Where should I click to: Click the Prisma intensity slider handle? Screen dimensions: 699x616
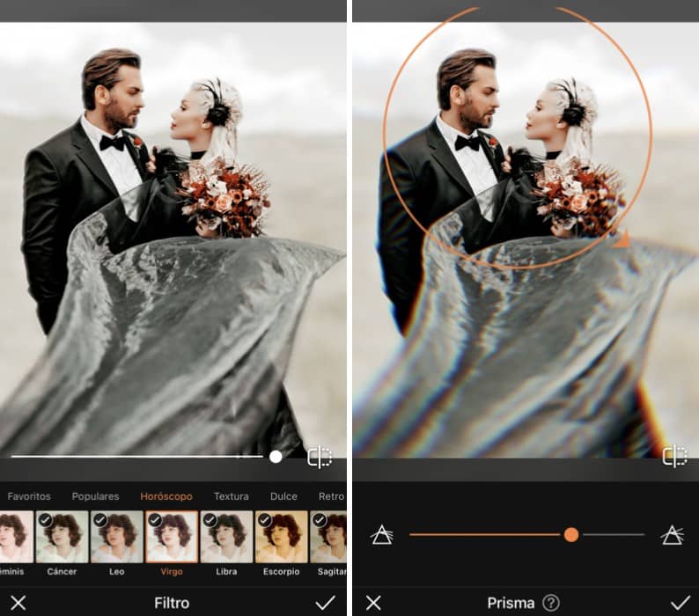[x=571, y=534]
